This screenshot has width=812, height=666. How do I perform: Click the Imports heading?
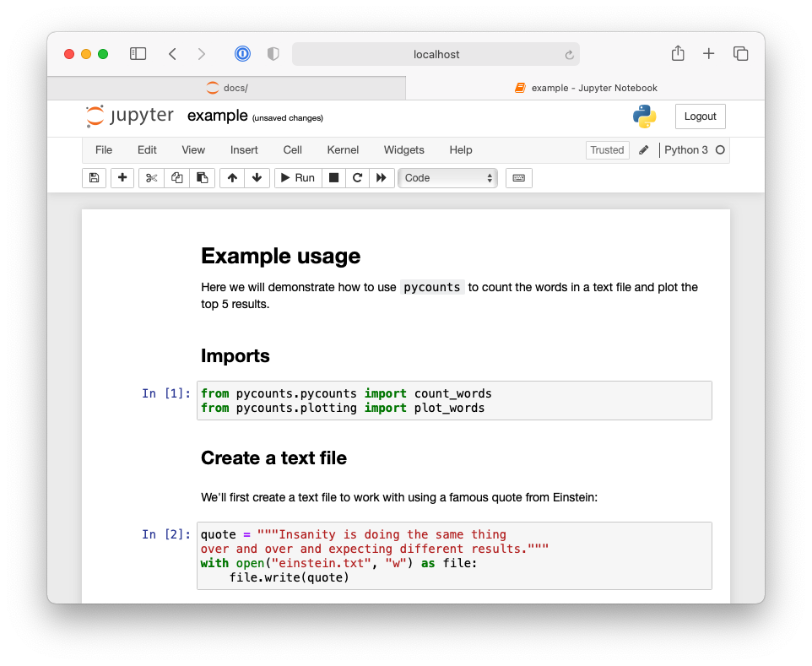click(235, 356)
